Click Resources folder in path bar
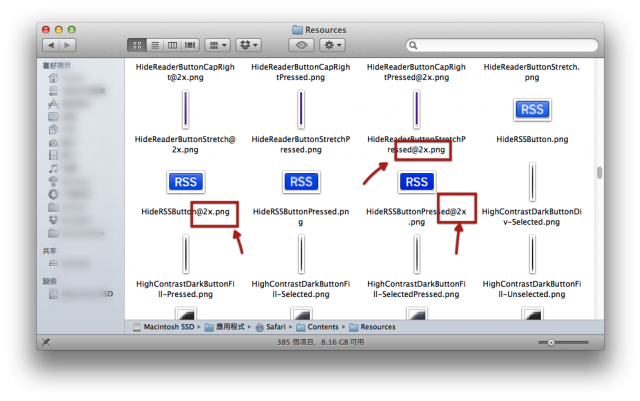 click(x=373, y=327)
